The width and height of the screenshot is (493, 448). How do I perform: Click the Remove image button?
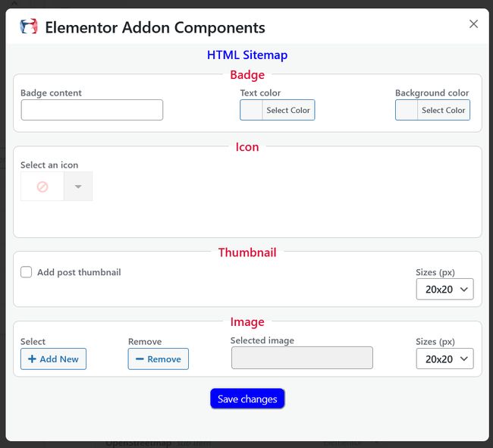(x=159, y=359)
